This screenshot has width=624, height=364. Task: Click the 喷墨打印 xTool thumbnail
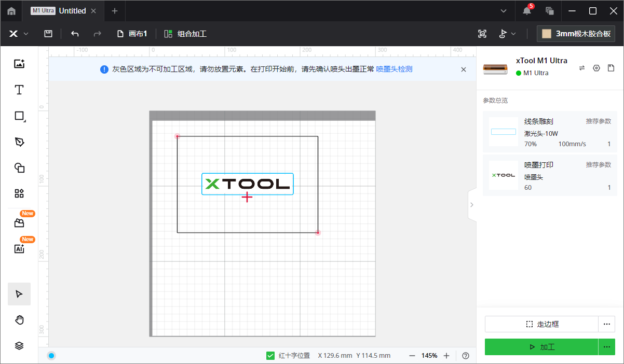[504, 175]
